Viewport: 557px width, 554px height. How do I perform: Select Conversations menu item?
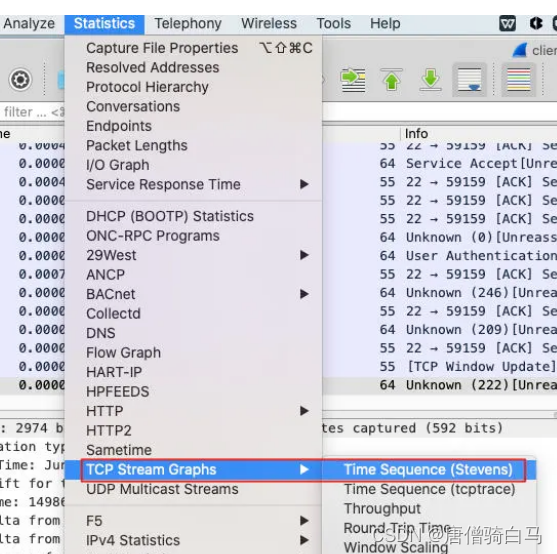(193, 107)
